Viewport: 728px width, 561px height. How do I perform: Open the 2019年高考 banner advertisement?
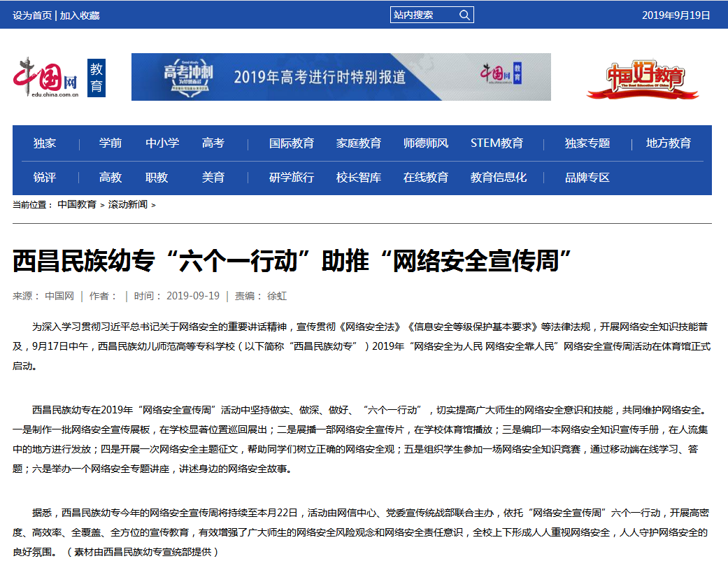click(341, 77)
